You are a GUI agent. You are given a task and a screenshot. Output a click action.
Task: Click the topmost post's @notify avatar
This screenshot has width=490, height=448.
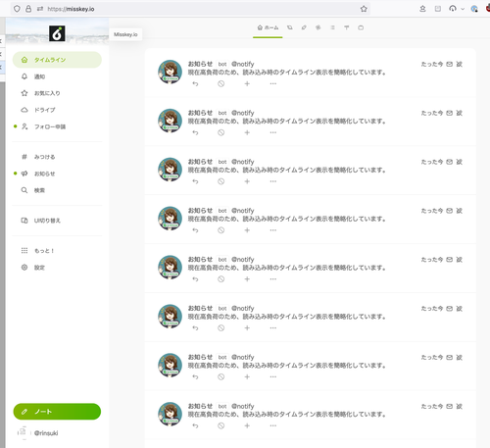coord(170,72)
